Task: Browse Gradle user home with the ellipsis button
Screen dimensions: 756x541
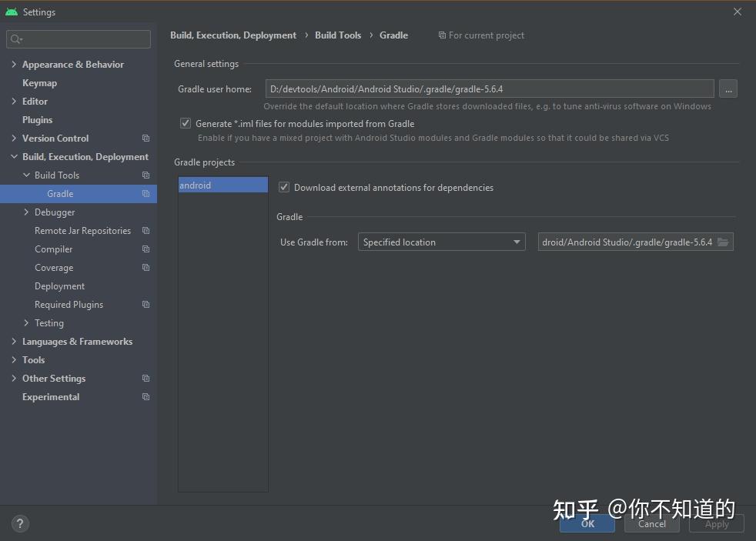Action: [728, 88]
